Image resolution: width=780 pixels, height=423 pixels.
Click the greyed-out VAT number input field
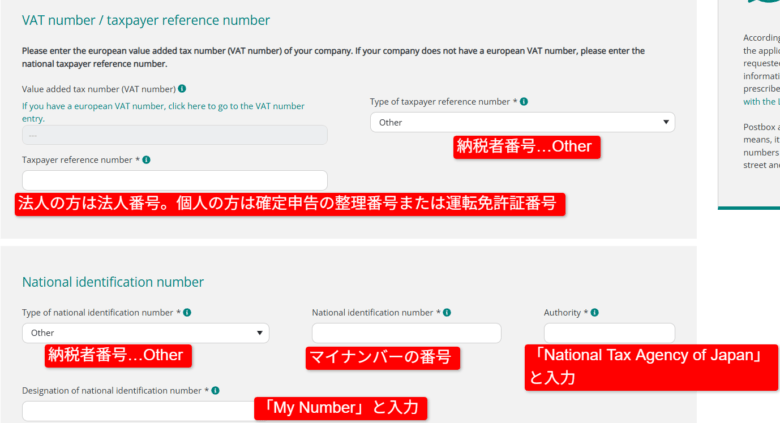click(174, 135)
